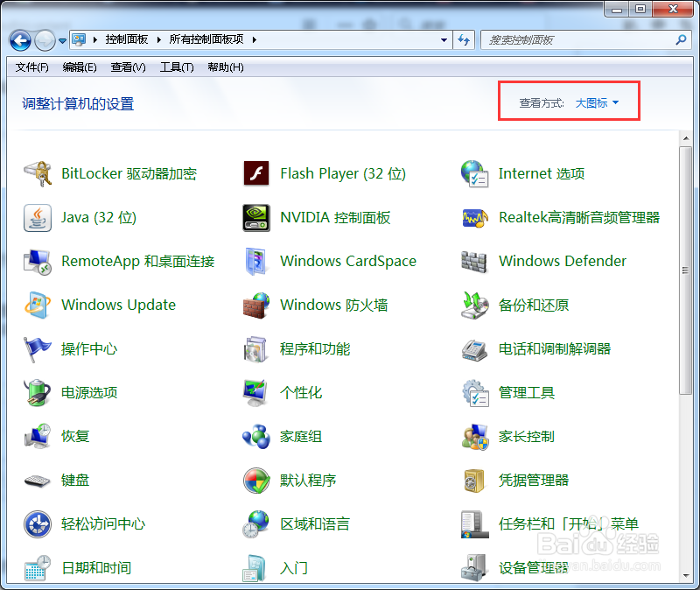Viewport: 700px width, 590px height.
Task: Open the Windows 防火墙 brick icon
Action: [x=256, y=305]
